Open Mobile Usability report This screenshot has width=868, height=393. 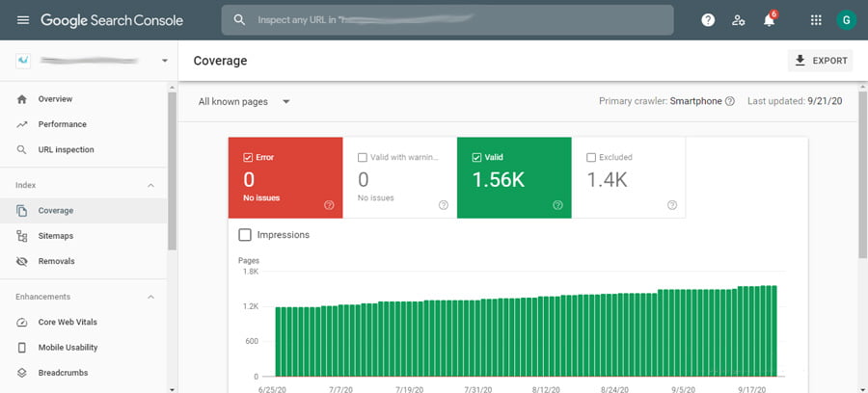click(84, 348)
